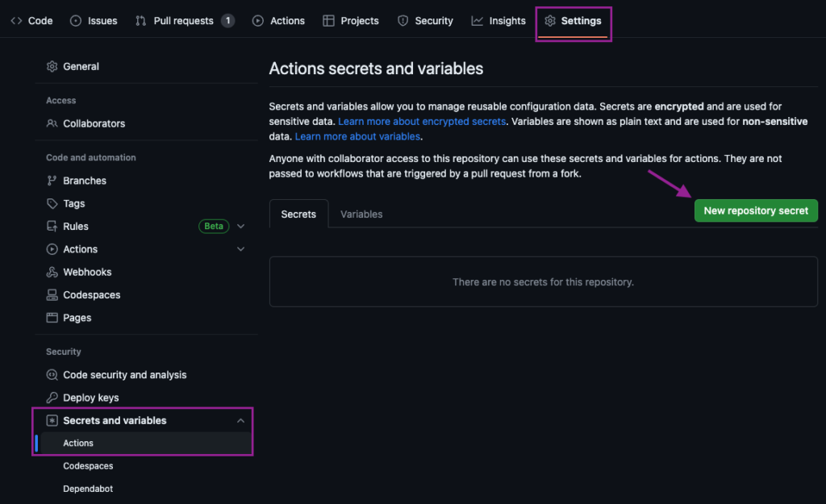Image resolution: width=826 pixels, height=504 pixels.
Task: Open Learn more about variables link
Action: point(357,136)
